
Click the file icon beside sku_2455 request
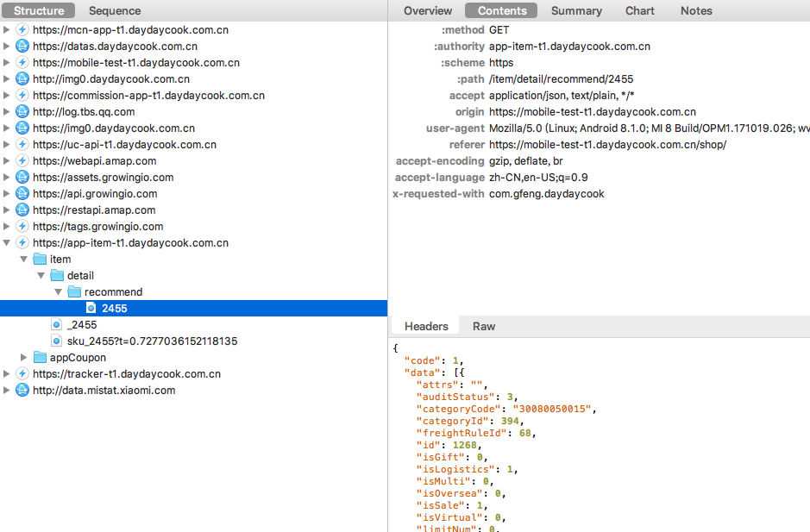coord(57,341)
